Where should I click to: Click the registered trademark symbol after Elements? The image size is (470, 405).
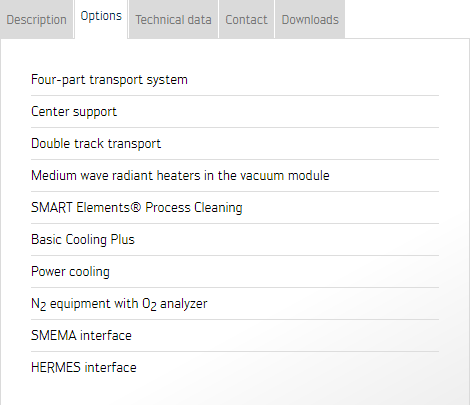(135, 207)
